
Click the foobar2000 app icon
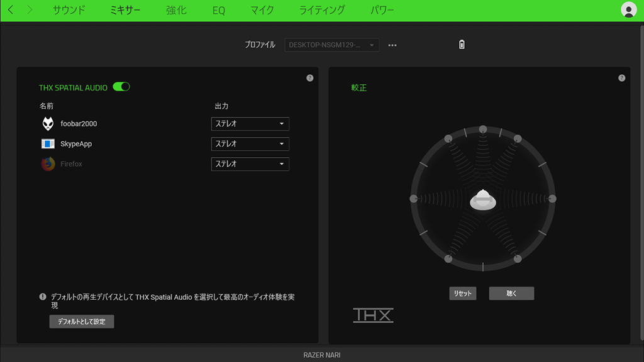pyautogui.click(x=48, y=124)
